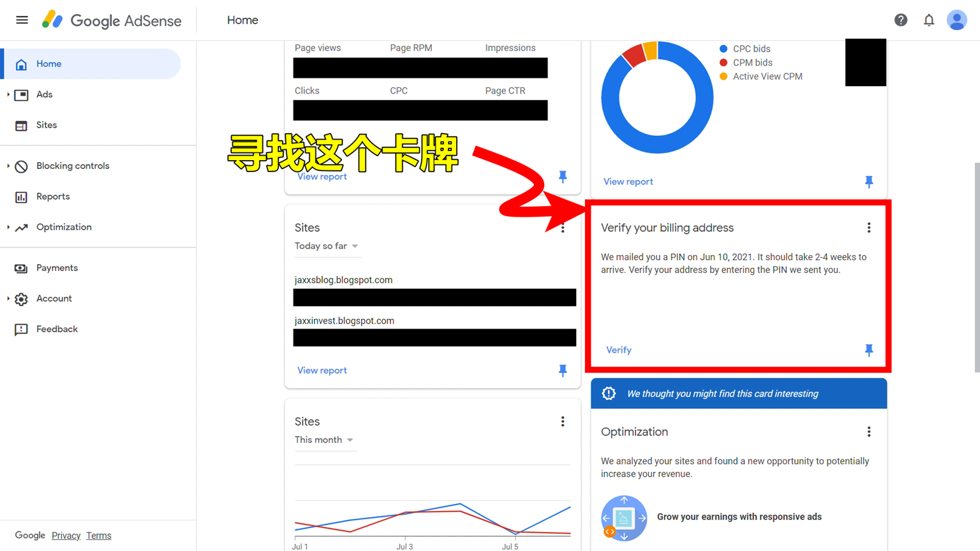Open the 'Today so far' date dropdown
The width and height of the screenshot is (980, 551).
point(327,246)
